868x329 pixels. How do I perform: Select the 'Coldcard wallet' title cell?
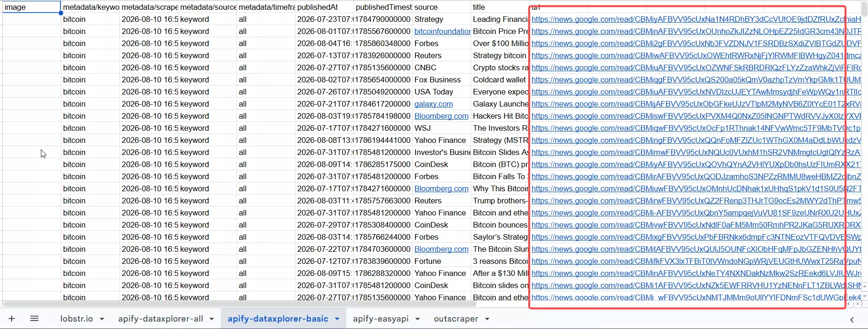[x=500, y=80]
